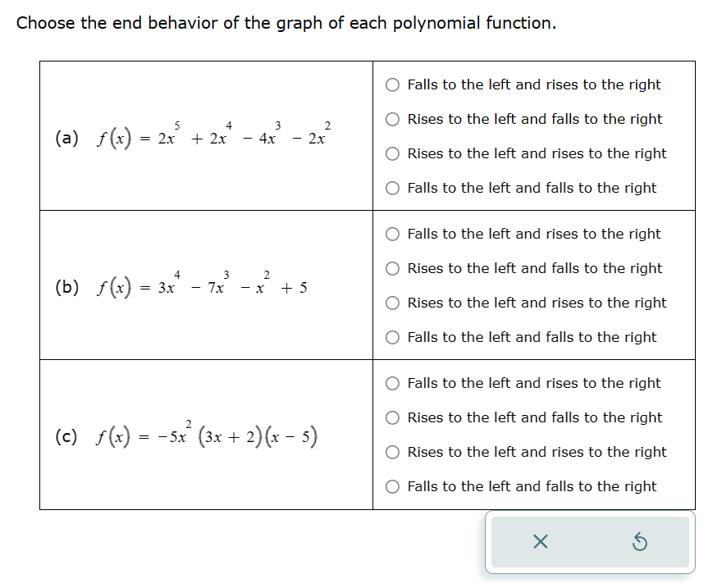Viewport: 722px width, 588px height.
Task: Select 'Rises to the left and falls to the right' for part (b)
Action: [x=391, y=268]
